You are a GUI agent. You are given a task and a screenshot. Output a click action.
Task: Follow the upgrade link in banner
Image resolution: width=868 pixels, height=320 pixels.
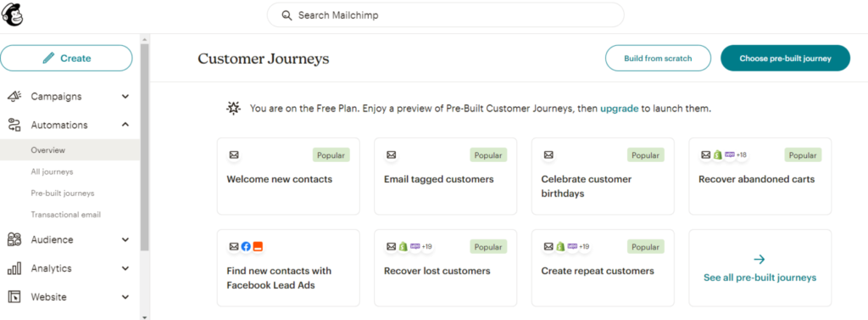coord(620,109)
